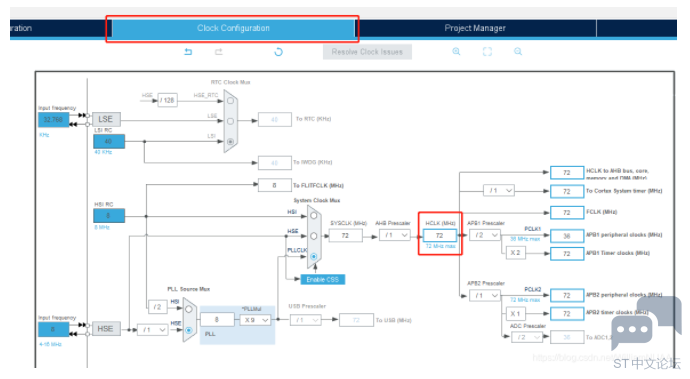
Task: Select HSE in PLL Source Mux
Action: pos(189,330)
